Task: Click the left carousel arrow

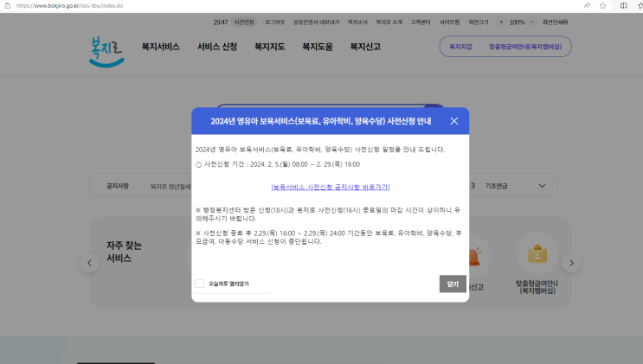Action: (x=88, y=264)
